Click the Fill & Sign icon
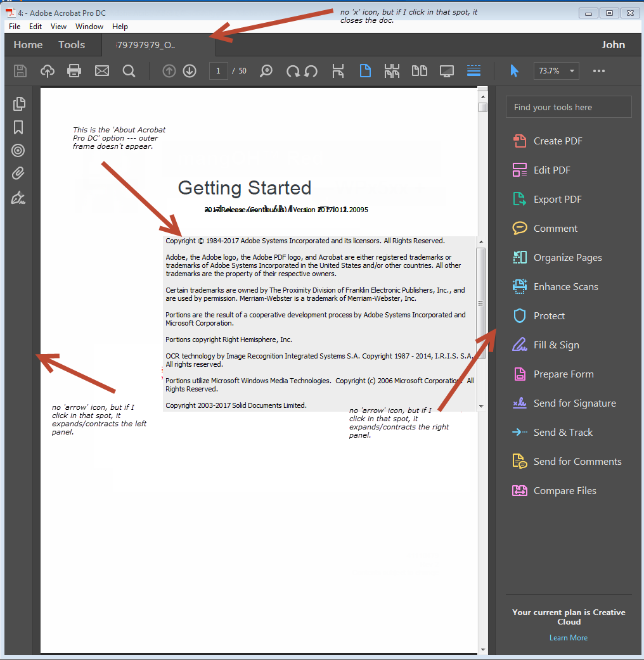Screen dimensions: 644x660 tap(520, 345)
